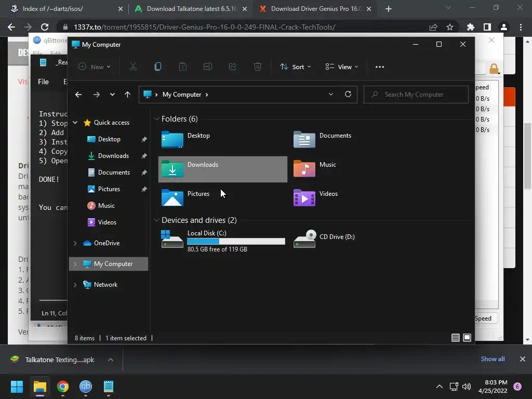Image resolution: width=532 pixels, height=399 pixels.
Task: Click the volume icon in system tray
Action: [x=467, y=387]
